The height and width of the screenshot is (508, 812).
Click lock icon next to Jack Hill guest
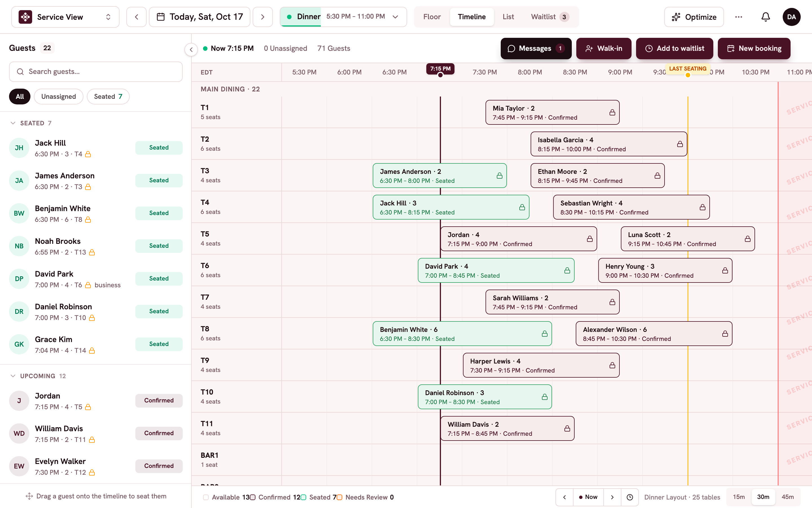pos(88,154)
